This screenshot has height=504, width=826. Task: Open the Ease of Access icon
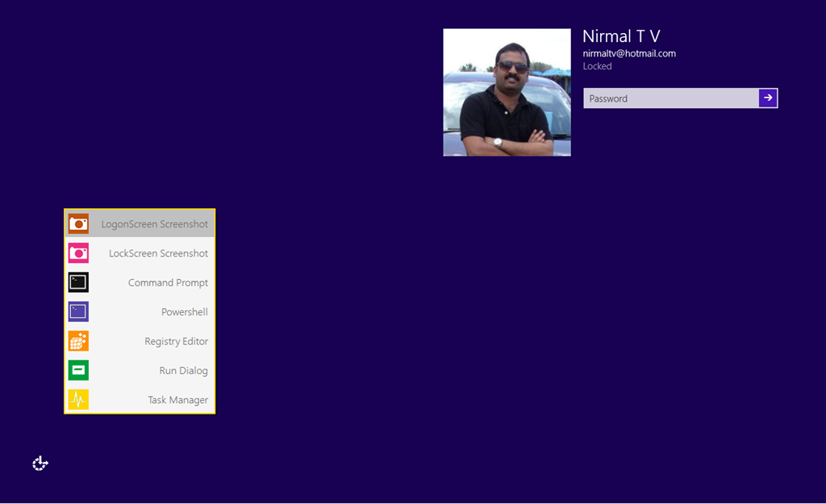[x=40, y=464]
